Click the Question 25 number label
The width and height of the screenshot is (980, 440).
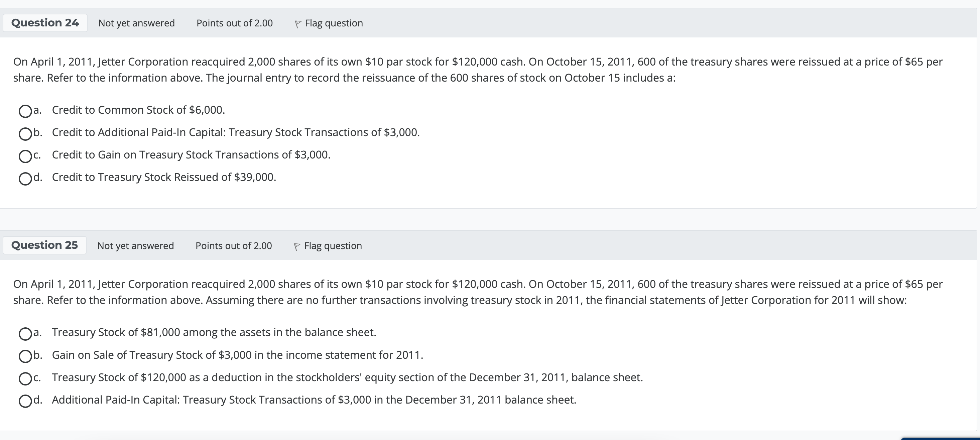tap(44, 245)
